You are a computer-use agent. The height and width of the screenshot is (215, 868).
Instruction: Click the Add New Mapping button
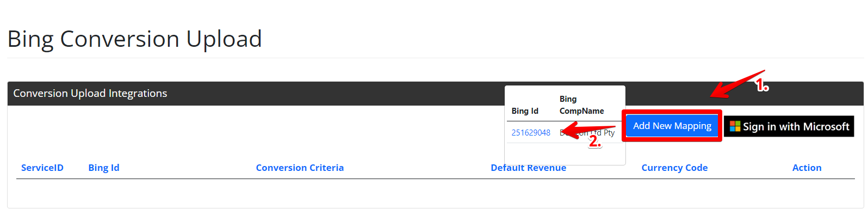pyautogui.click(x=672, y=126)
